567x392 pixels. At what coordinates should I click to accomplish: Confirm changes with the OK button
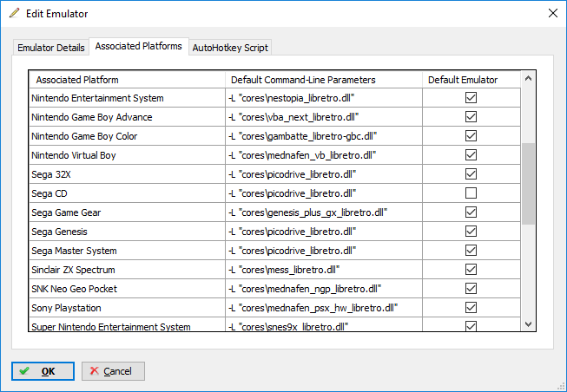pyautogui.click(x=43, y=371)
